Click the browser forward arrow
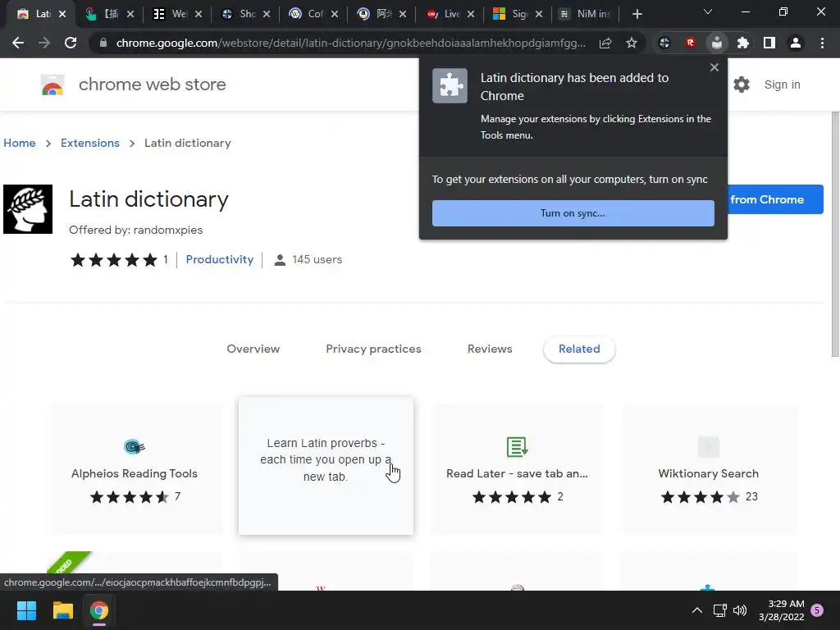The image size is (840, 630). [44, 43]
